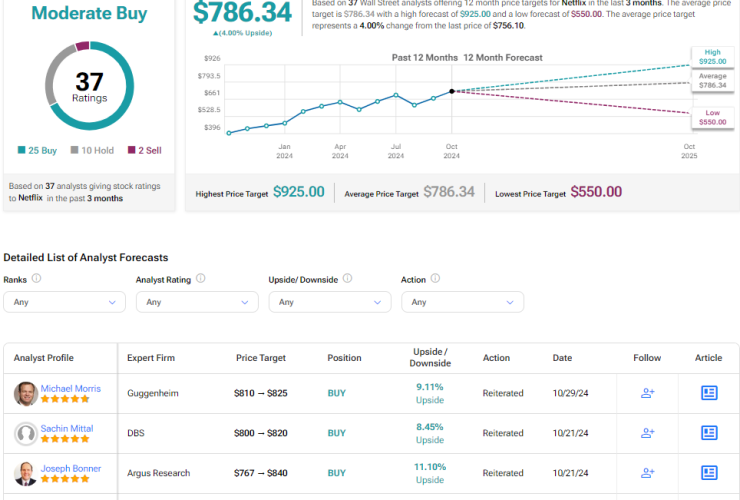Viewport: 740px width, 500px height.
Task: Click the Average $786.34 forecast label on chart
Action: 713,81
